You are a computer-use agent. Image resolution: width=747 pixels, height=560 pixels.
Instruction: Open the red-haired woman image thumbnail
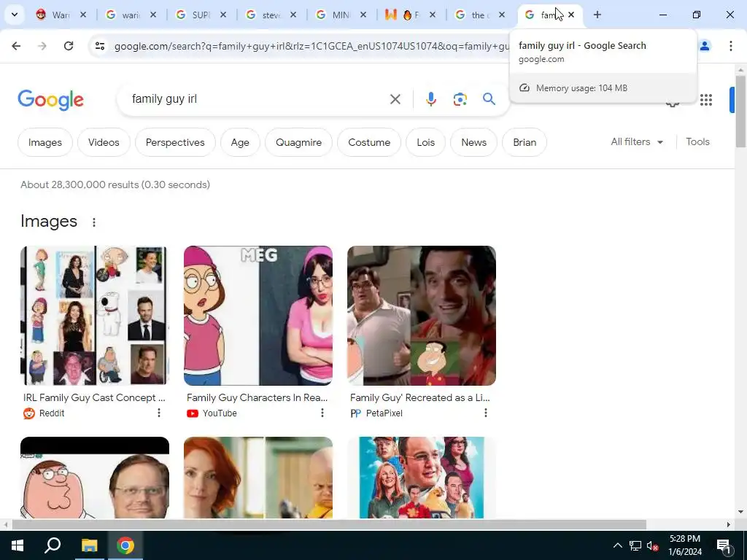258,478
